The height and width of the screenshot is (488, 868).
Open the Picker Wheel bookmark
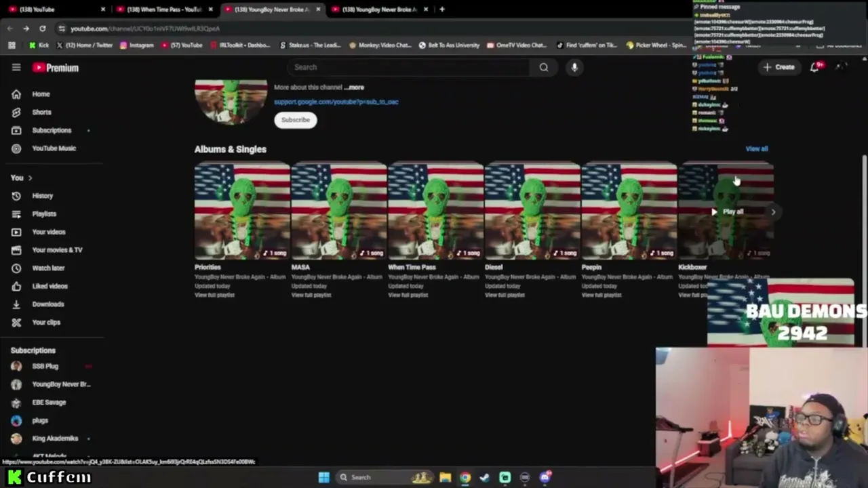point(656,45)
